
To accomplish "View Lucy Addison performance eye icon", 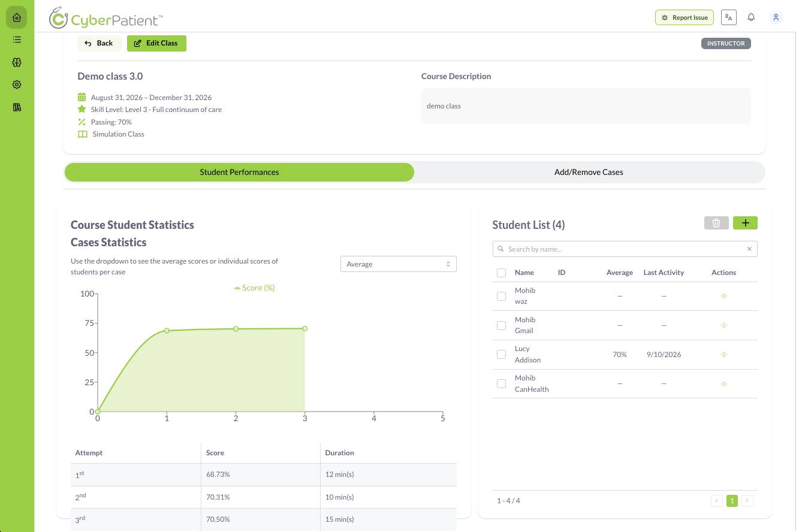I will click(724, 355).
